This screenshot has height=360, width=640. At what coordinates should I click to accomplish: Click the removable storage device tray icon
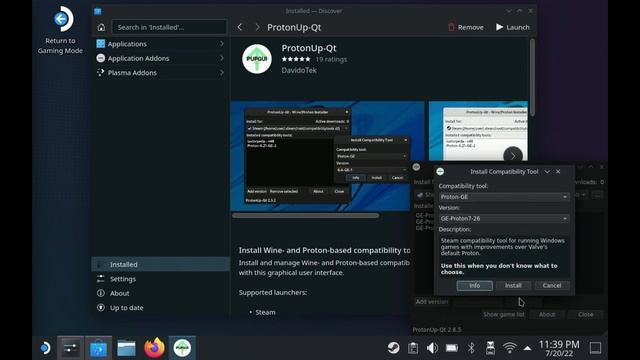[490, 348]
